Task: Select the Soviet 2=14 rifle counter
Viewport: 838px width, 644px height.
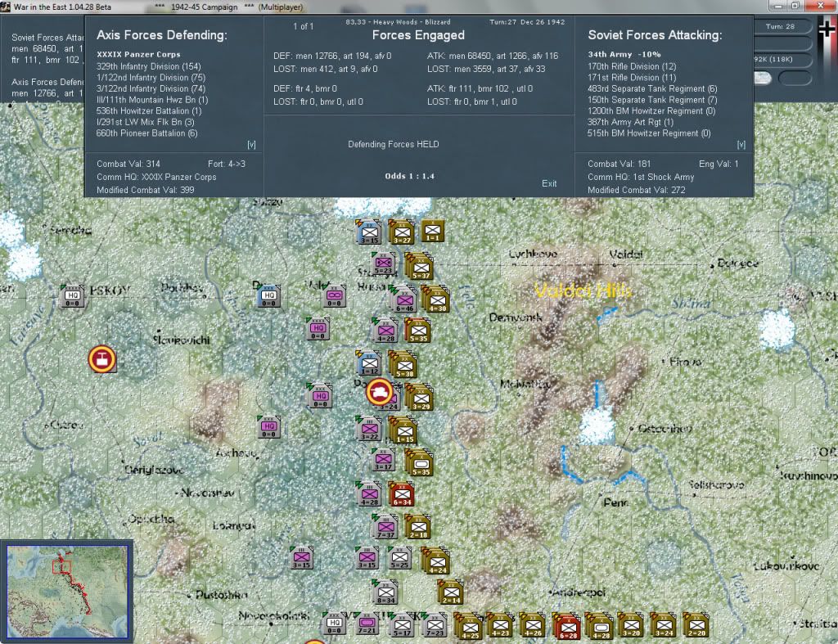Action: click(451, 592)
